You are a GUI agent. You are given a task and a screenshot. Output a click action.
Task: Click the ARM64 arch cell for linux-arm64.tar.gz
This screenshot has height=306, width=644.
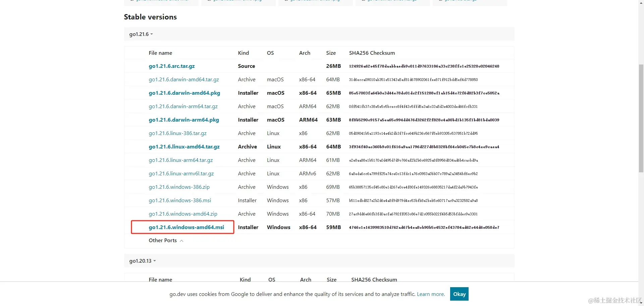(x=308, y=160)
